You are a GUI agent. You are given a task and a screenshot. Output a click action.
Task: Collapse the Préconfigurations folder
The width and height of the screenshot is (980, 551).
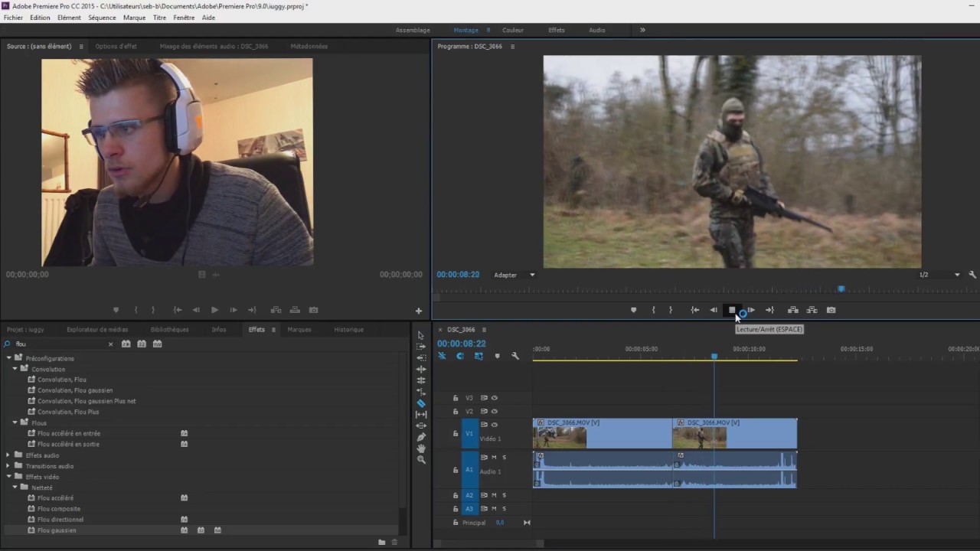(x=9, y=358)
